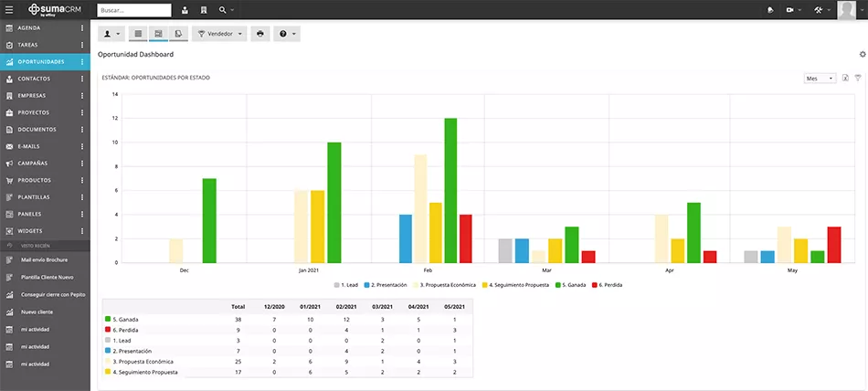Click the 02/2021 column header
This screenshot has height=391, width=868.
(346, 306)
